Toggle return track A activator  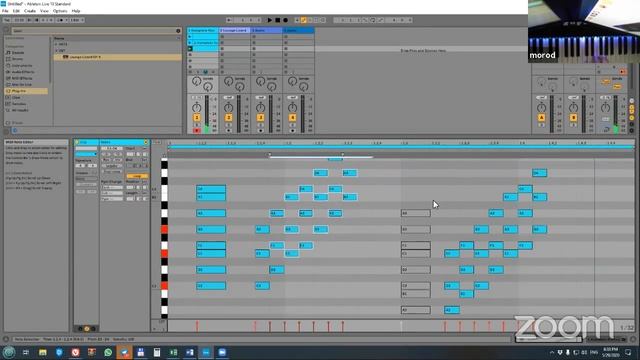(542, 118)
